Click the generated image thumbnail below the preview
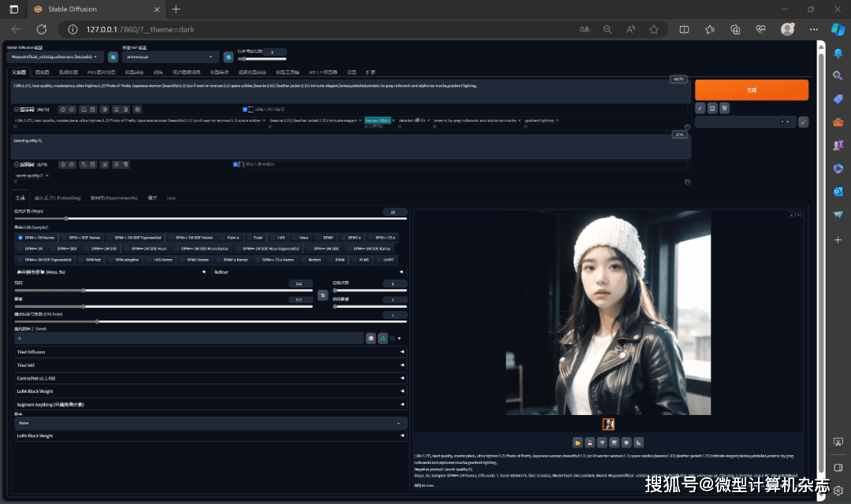The width and height of the screenshot is (851, 504). [x=608, y=424]
